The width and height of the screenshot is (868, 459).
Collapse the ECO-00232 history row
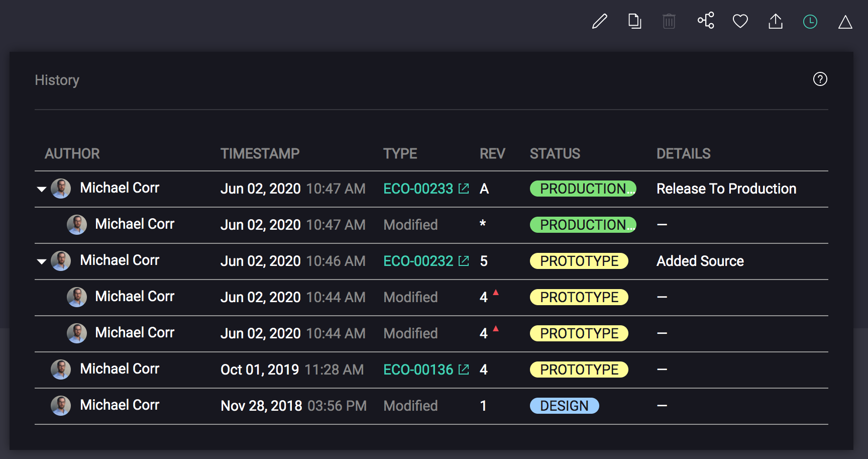42,262
